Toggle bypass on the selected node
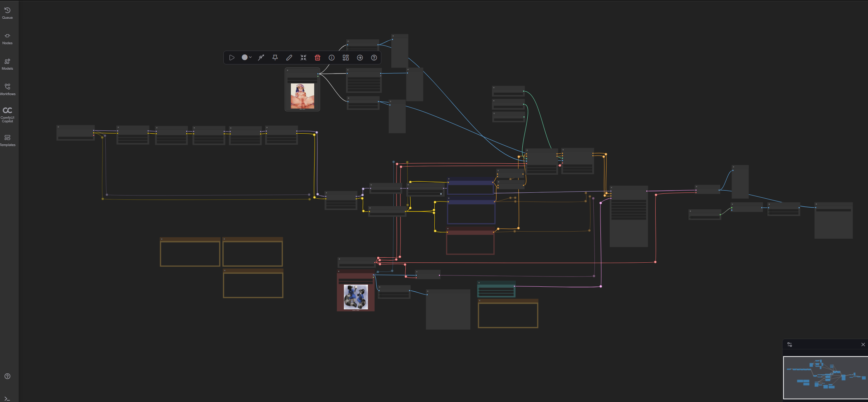Viewport: 868px width, 402px height. pos(261,58)
